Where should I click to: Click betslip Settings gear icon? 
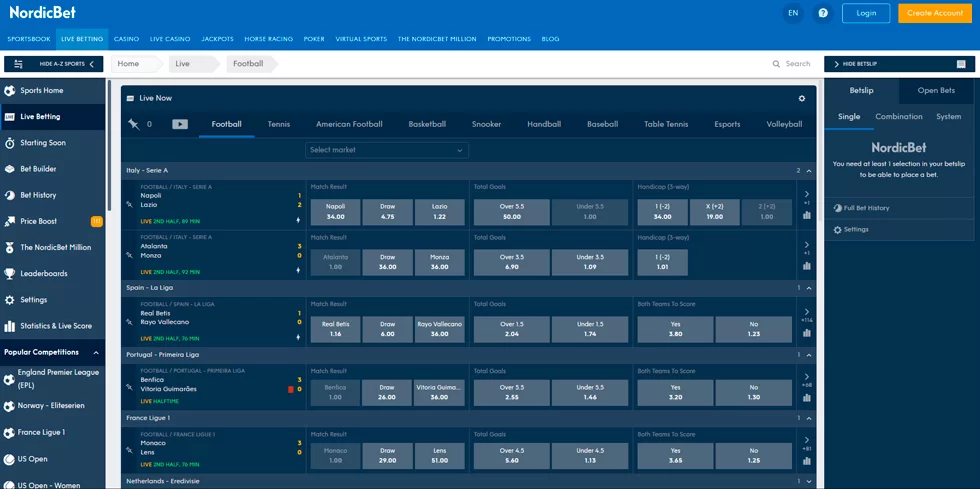click(838, 229)
